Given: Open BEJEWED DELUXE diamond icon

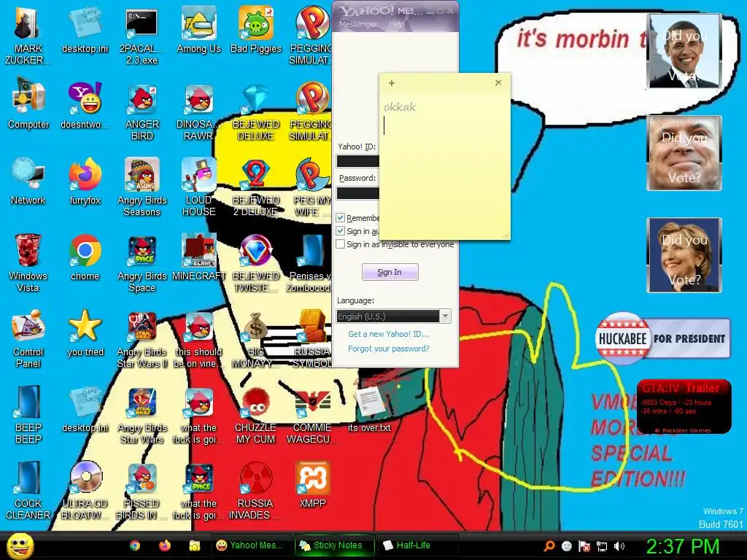Looking at the screenshot, I should pyautogui.click(x=256, y=112).
